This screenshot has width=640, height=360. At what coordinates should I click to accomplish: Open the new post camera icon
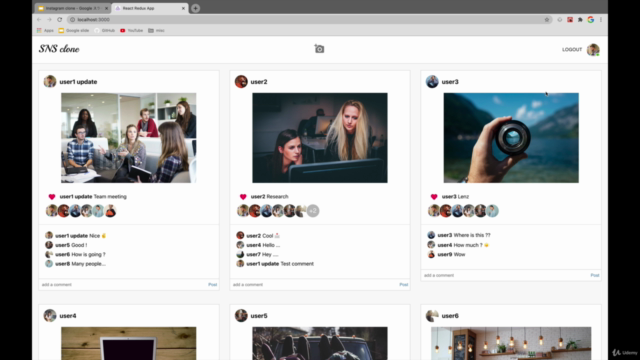coord(319,49)
